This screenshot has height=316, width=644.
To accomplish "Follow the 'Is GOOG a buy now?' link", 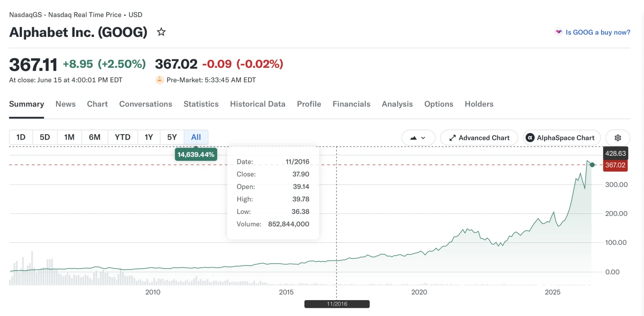I will [x=598, y=32].
